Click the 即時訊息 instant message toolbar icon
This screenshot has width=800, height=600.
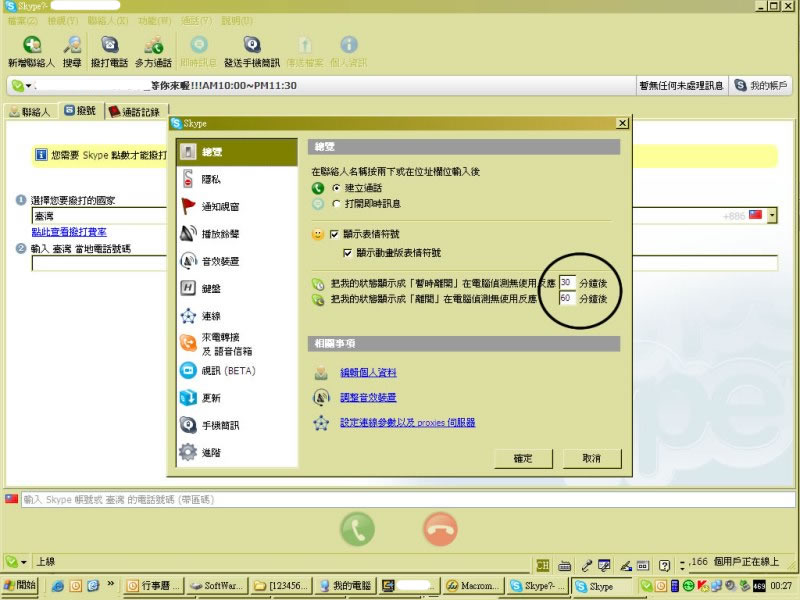[x=198, y=52]
